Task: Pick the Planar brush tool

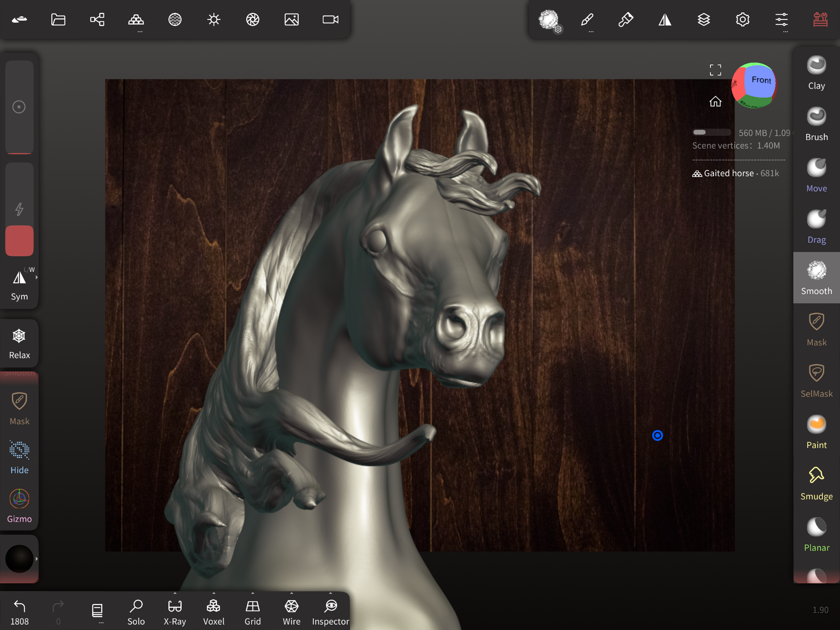Action: pos(816,535)
